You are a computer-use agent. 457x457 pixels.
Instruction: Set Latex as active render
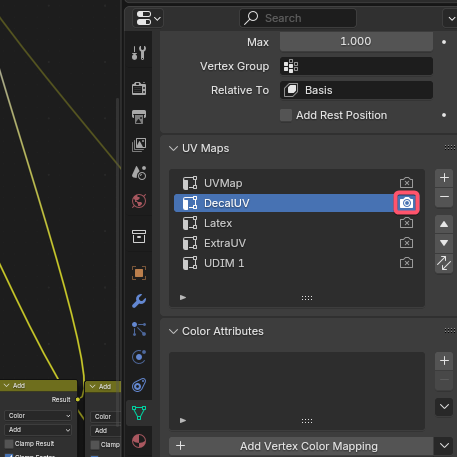[406, 223]
